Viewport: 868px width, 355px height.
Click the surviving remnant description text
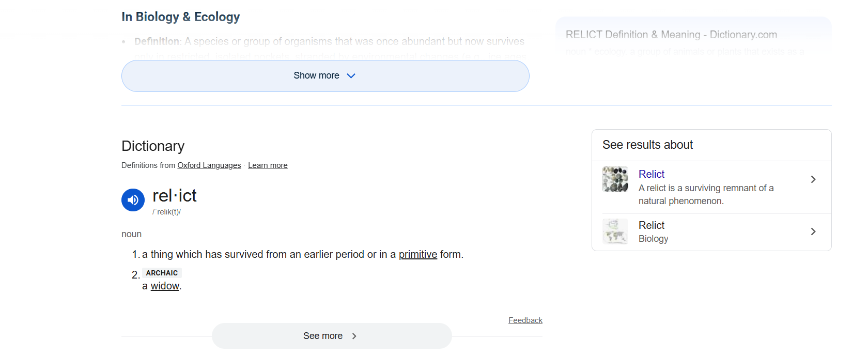tap(706, 194)
